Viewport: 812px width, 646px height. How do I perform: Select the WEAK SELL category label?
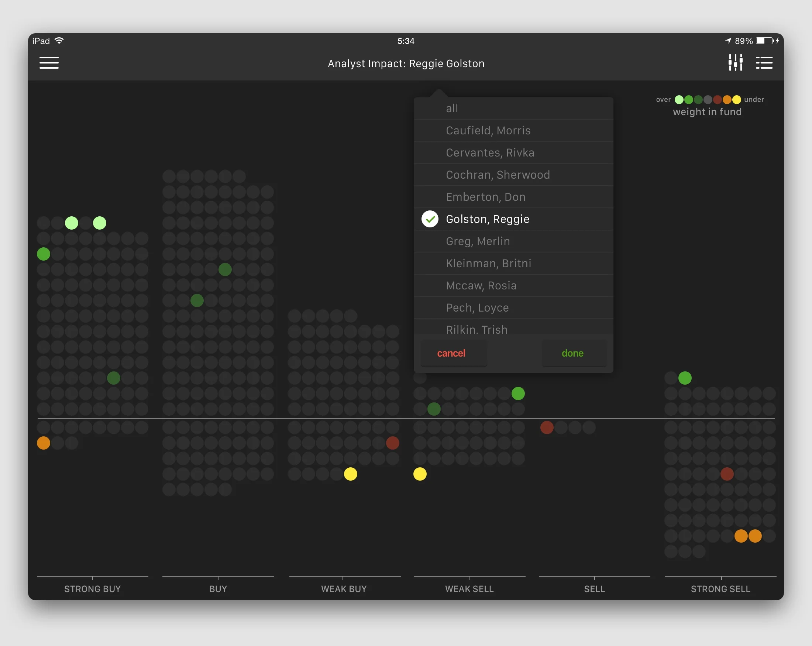(469, 589)
